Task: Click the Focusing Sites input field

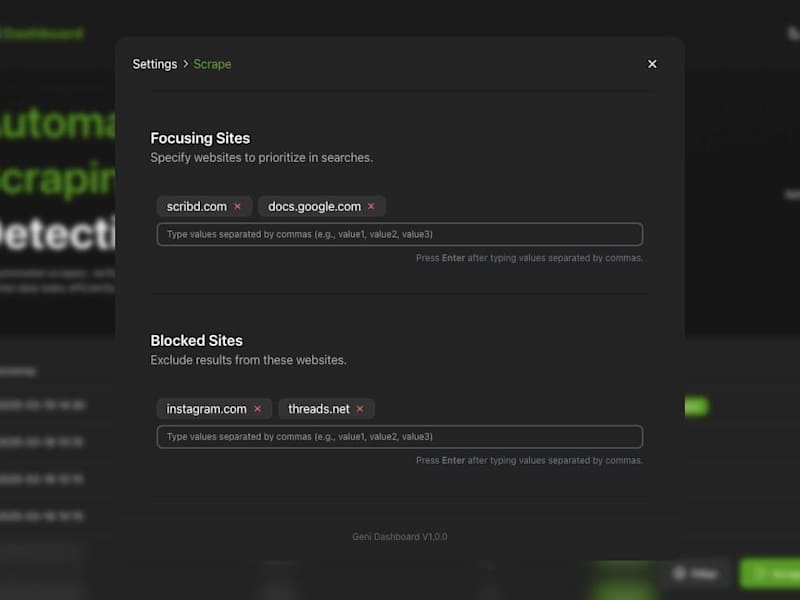Action: [x=399, y=234]
